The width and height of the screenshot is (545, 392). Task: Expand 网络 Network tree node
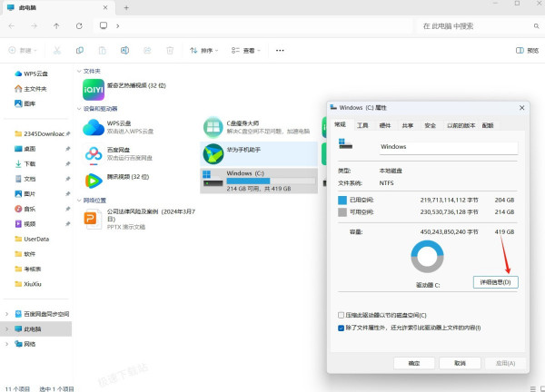click(x=6, y=344)
